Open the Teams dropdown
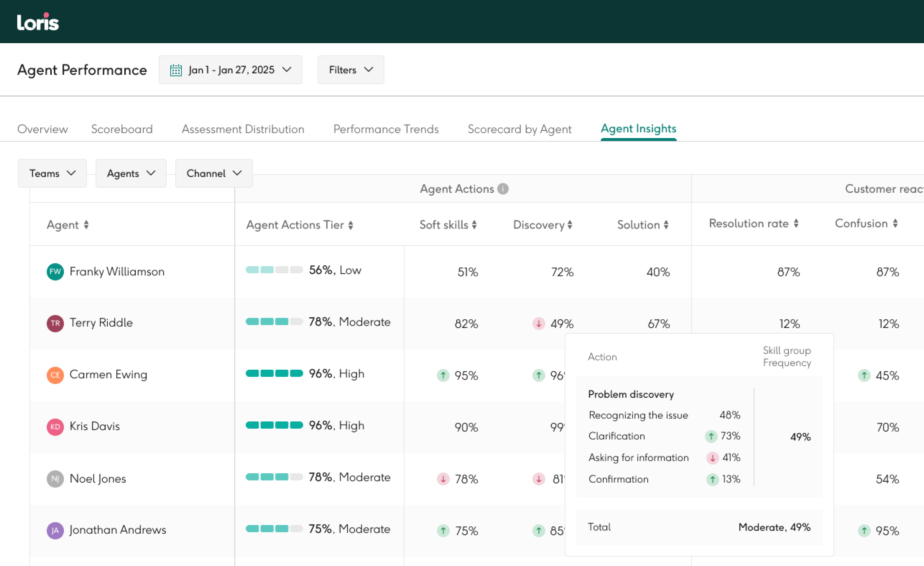The image size is (924, 566). (52, 173)
